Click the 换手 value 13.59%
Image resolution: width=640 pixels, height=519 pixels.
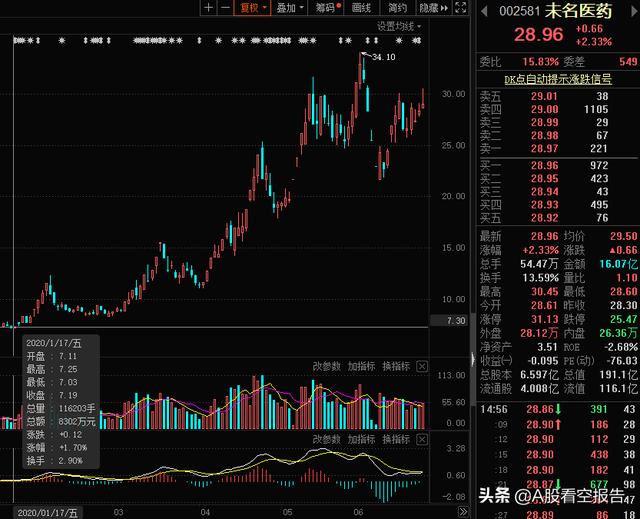point(540,278)
